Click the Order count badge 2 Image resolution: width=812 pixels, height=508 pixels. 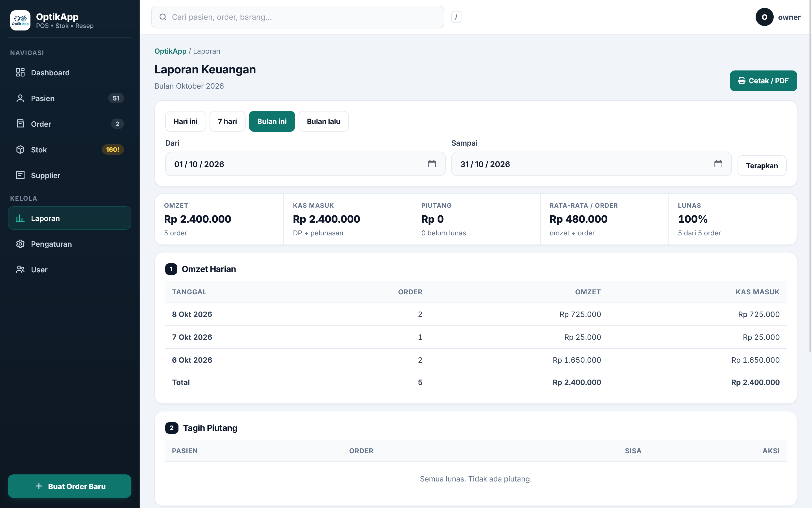pyautogui.click(x=118, y=124)
